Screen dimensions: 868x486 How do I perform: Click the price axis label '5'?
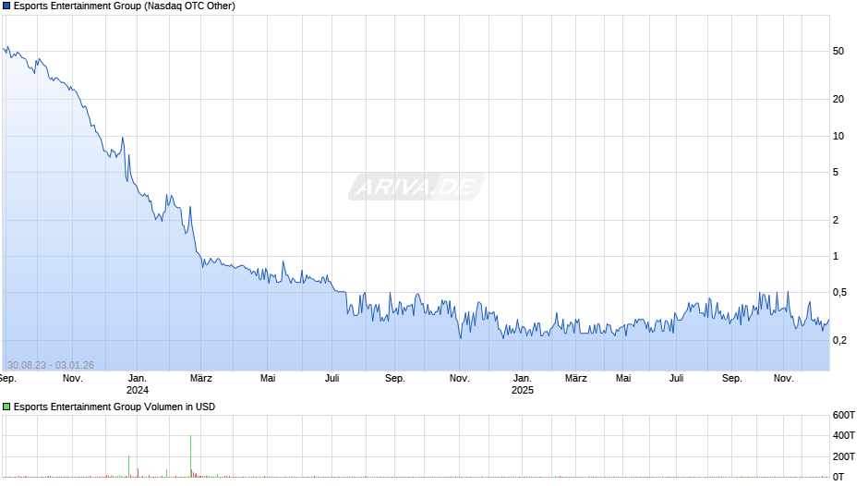(836, 173)
